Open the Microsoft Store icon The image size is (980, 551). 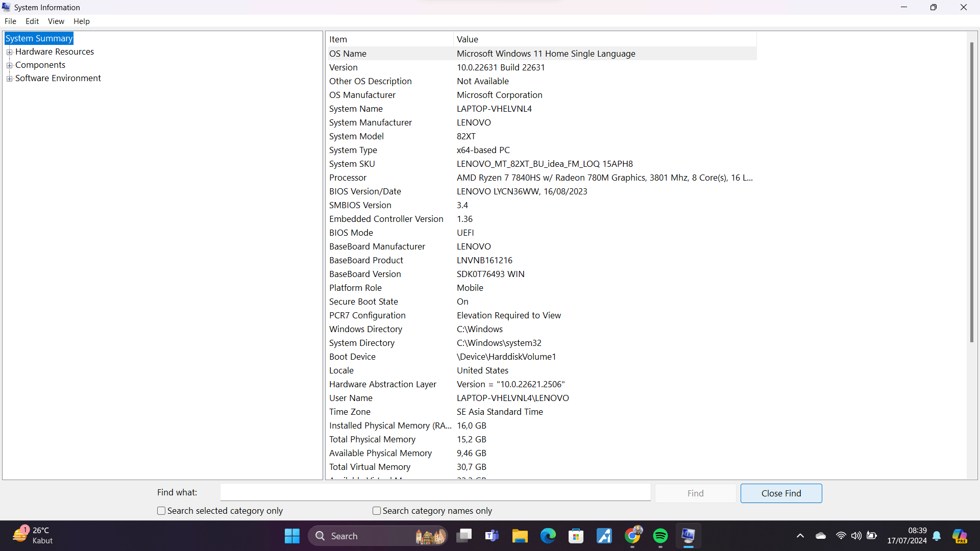click(576, 536)
